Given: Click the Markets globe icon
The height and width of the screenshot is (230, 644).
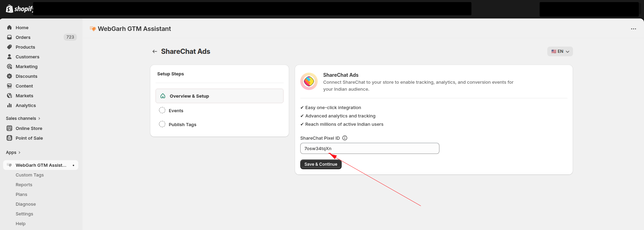Looking at the screenshot, I should point(9,96).
